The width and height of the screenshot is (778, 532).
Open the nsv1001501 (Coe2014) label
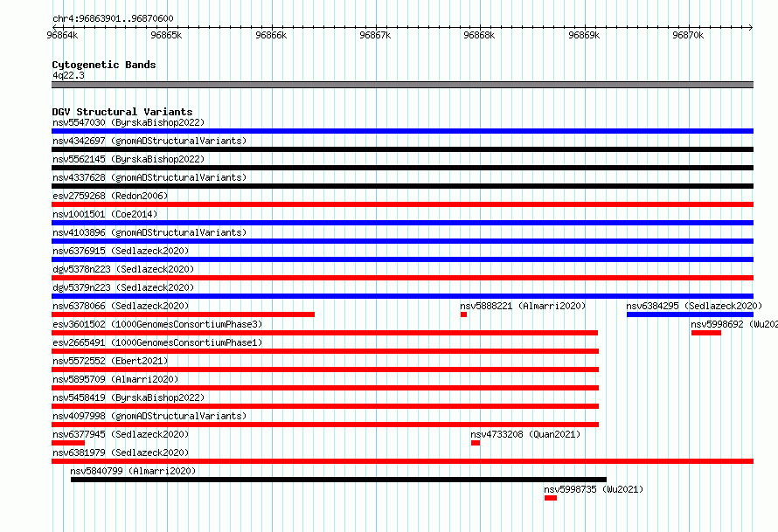coord(105,214)
